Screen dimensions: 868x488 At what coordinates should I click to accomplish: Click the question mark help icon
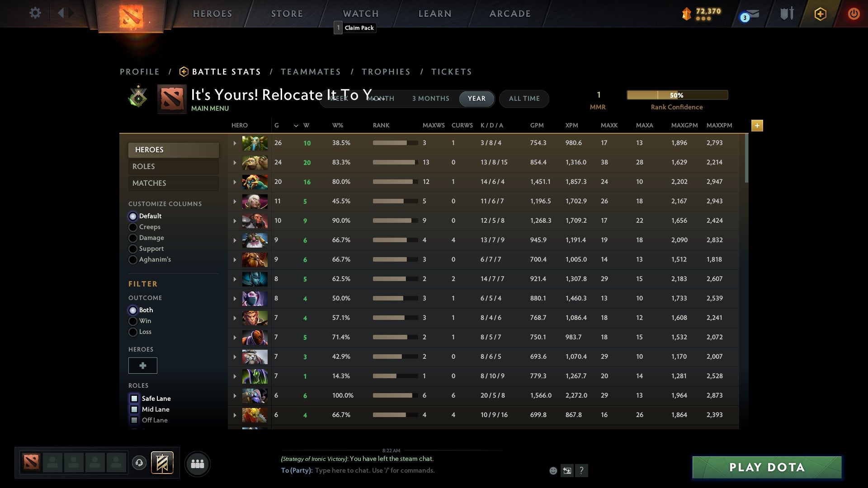pos(582,470)
